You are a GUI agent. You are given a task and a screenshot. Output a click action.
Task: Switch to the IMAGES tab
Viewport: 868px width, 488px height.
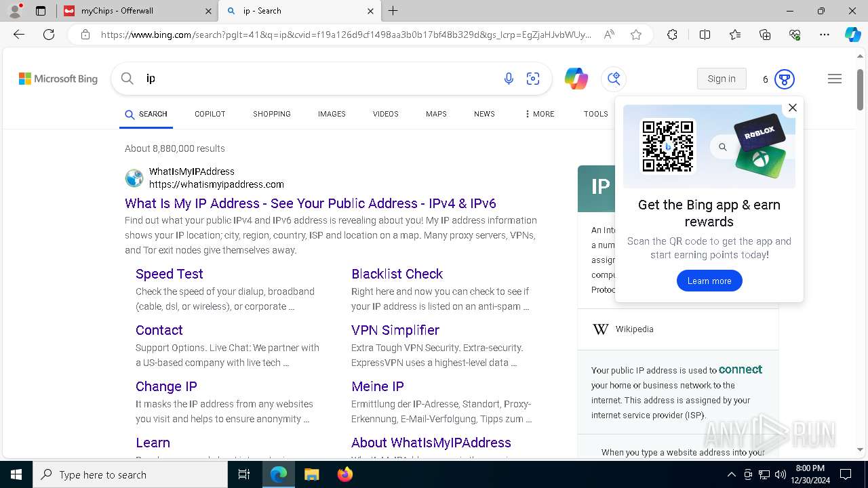coord(332,114)
